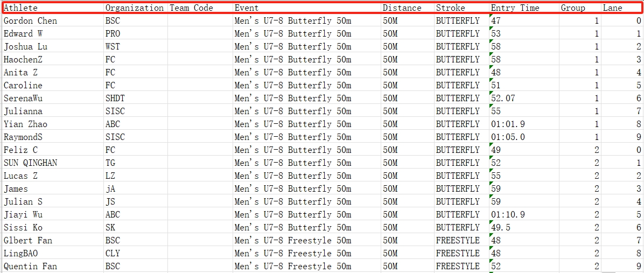Viewport: 644px width, 273px height.
Task: Select the Gordon Chen athlete cell
Action: 53,21
